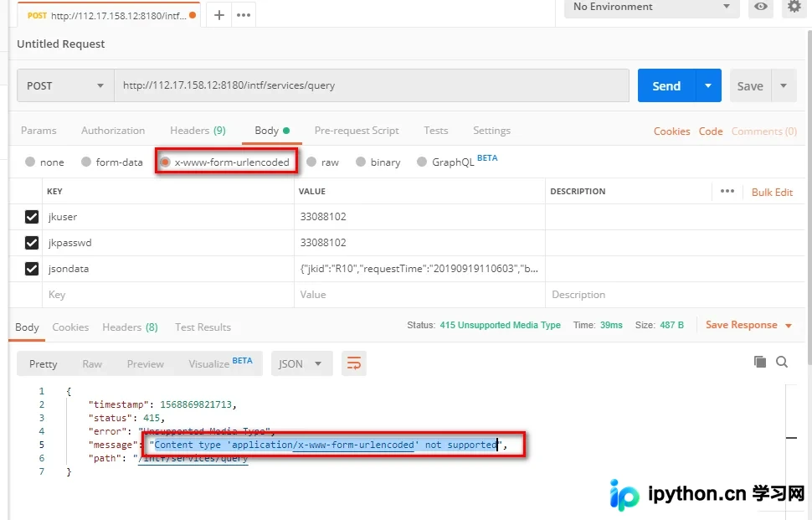Open the request Body tab
812x520 pixels.
point(272,131)
